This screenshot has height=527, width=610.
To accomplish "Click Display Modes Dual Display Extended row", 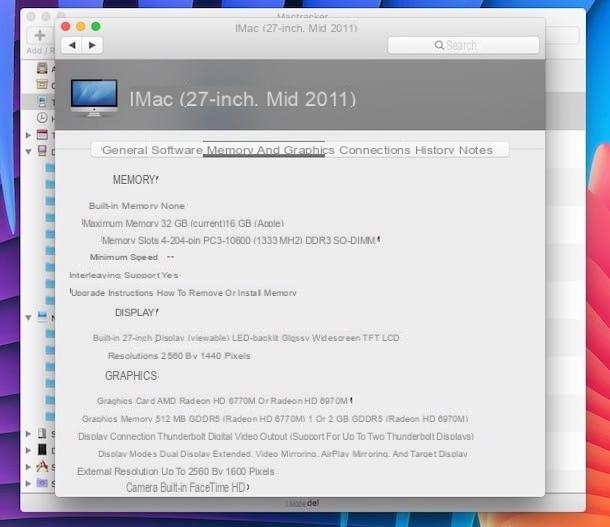I will point(282,454).
